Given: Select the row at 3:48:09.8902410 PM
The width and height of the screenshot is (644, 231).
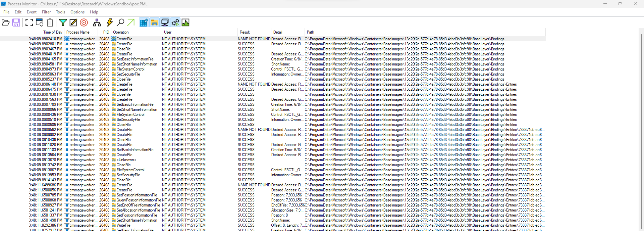Looking at the screenshot, I should 273,39.
